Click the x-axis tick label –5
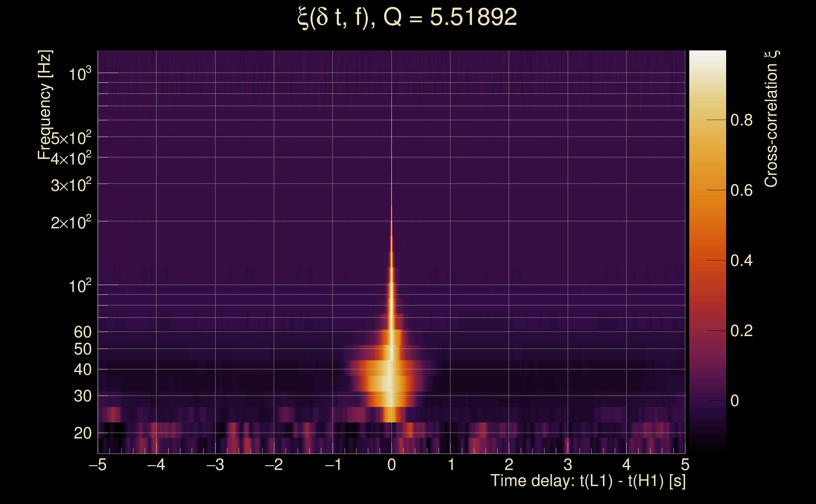This screenshot has width=816, height=504. point(97,465)
